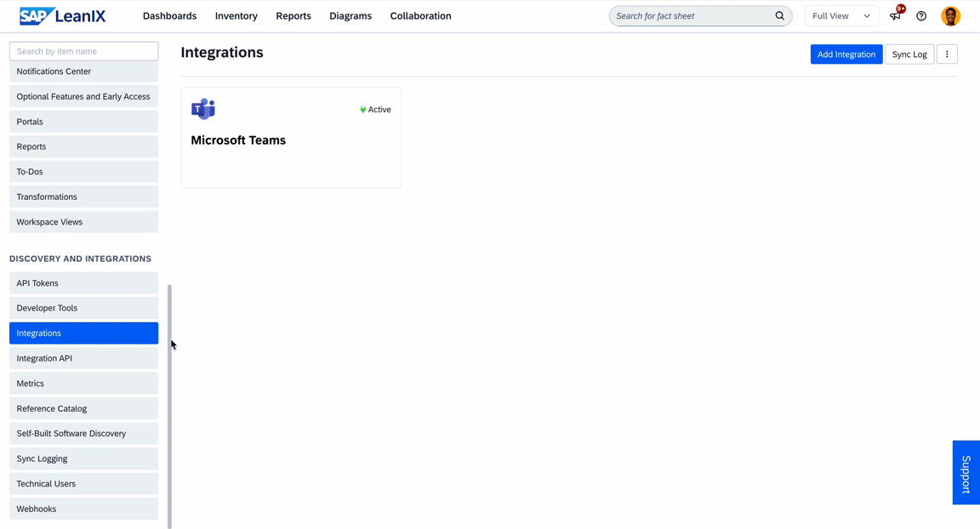The height and width of the screenshot is (529, 980).
Task: Open the Dashboards menu
Action: (x=169, y=16)
